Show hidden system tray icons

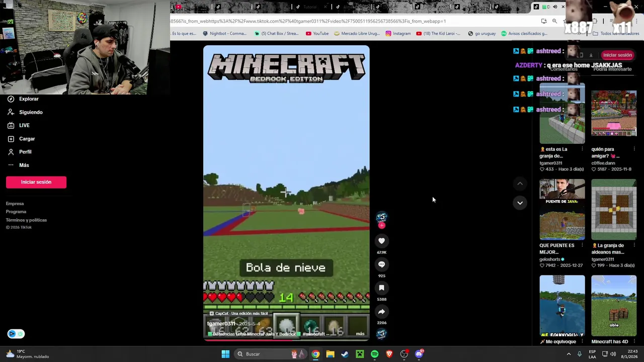[x=569, y=354]
